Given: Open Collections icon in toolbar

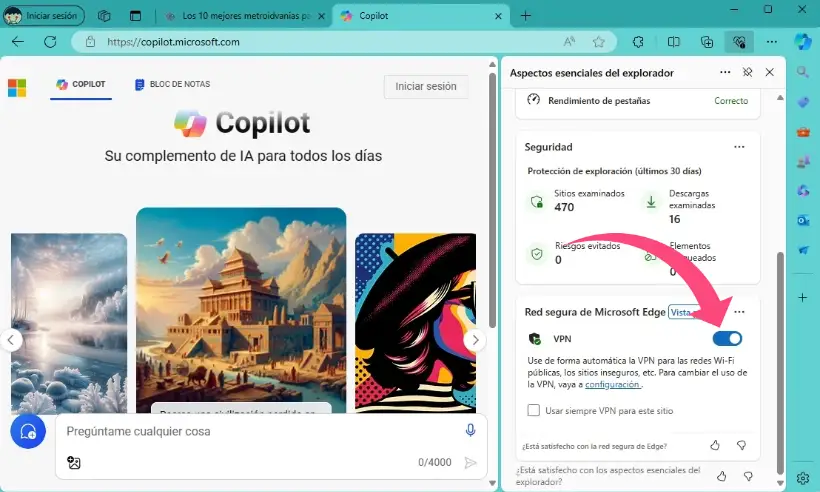Looking at the screenshot, I should point(707,42).
